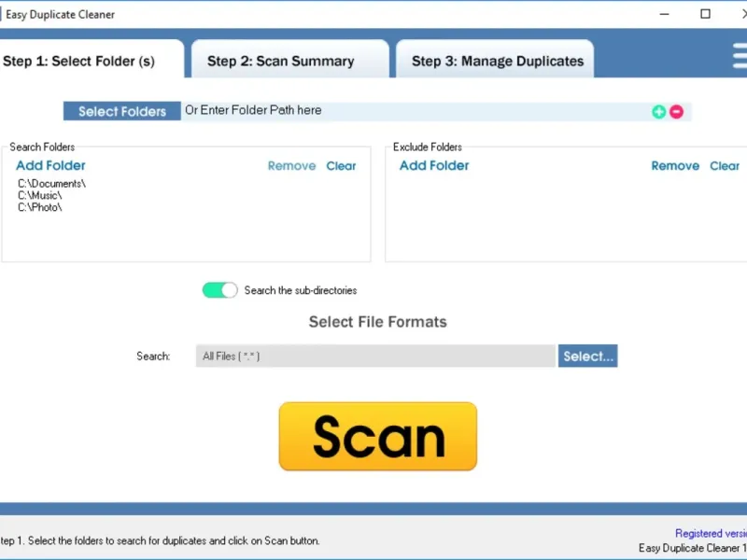Click the Registered version link
The width and height of the screenshot is (747, 560).
click(711, 533)
